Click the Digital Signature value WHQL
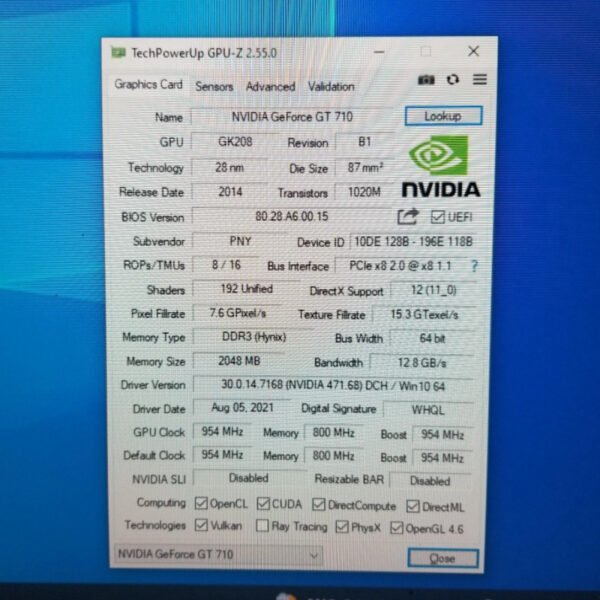The image size is (600, 600). (428, 410)
